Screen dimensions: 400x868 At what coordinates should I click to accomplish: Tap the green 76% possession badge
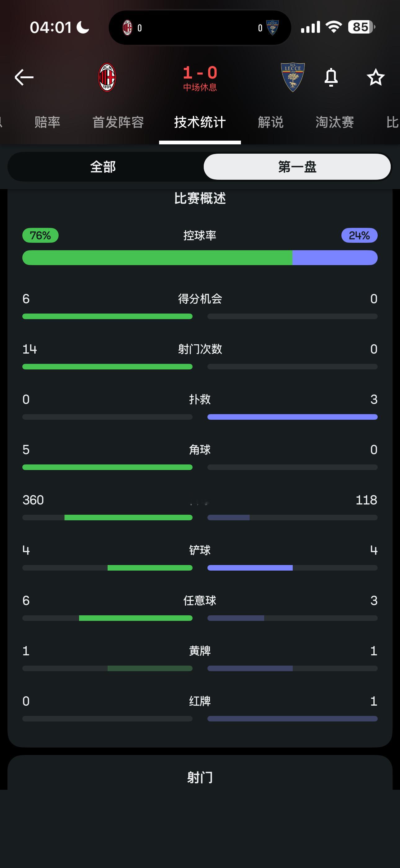[40, 235]
